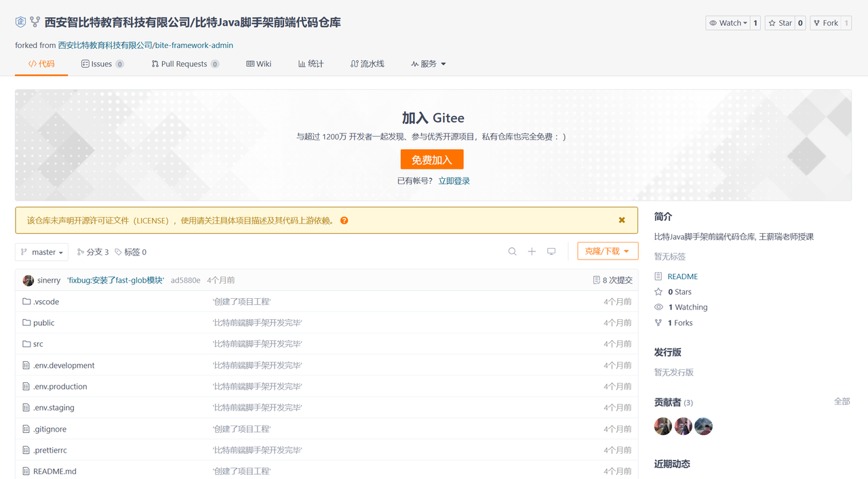868x479 pixels.
Task: Open the Star count 0
Action: (800, 23)
